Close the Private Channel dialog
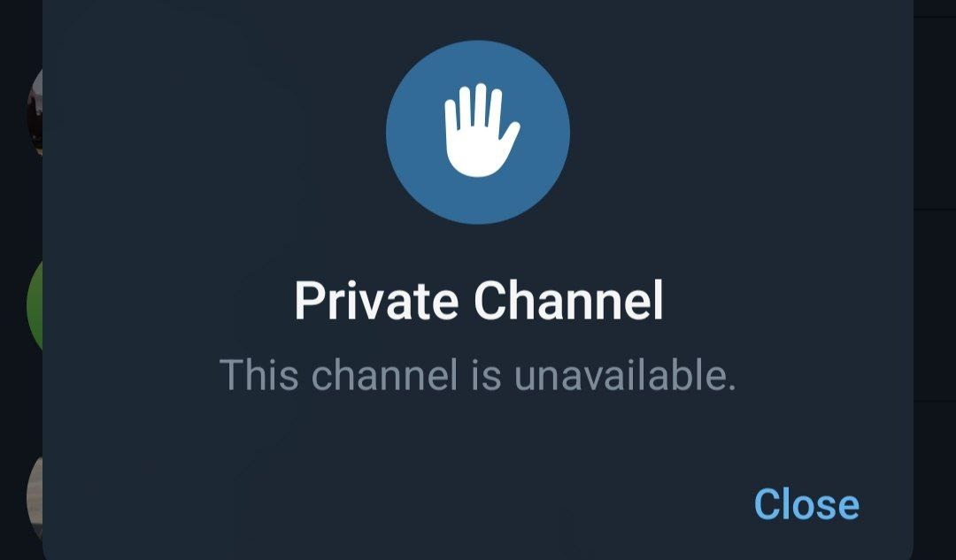The image size is (956, 560). [806, 504]
